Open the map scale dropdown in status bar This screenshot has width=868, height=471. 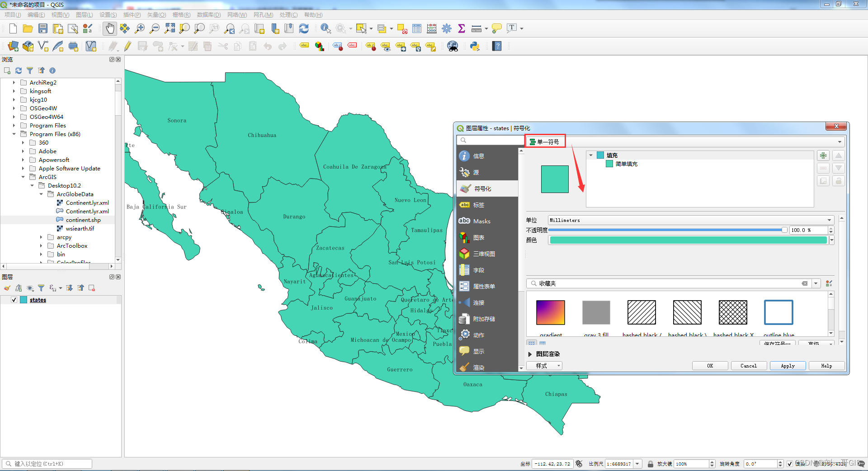point(637,464)
